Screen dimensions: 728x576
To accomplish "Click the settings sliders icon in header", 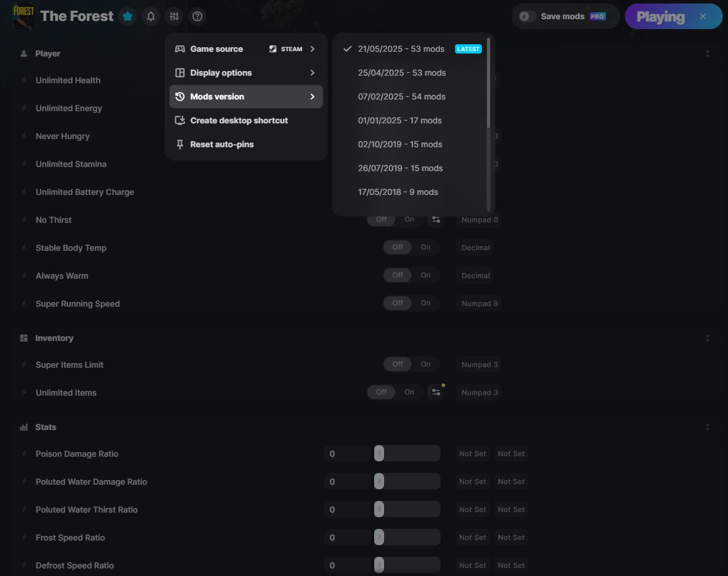I will (x=174, y=16).
